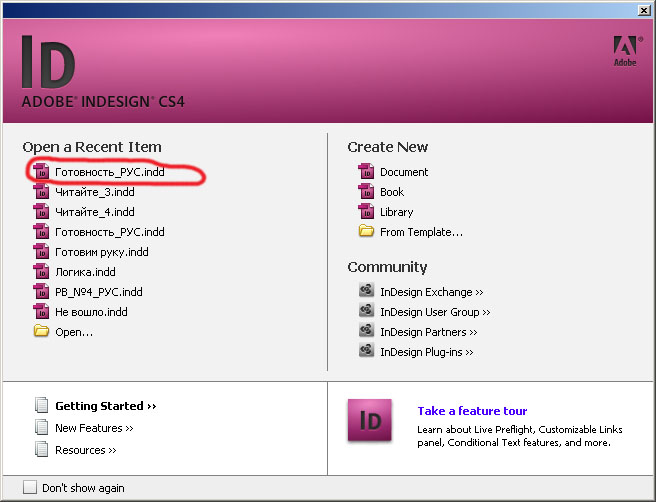656x502 pixels.
Task: Open recent file РВ_№4_РУС.indd
Action: (99, 292)
